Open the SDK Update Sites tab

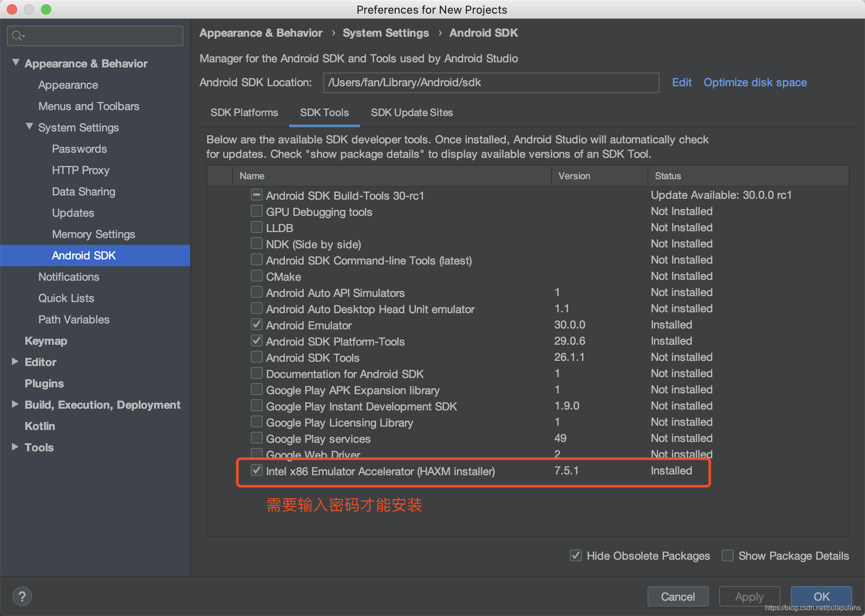412,113
